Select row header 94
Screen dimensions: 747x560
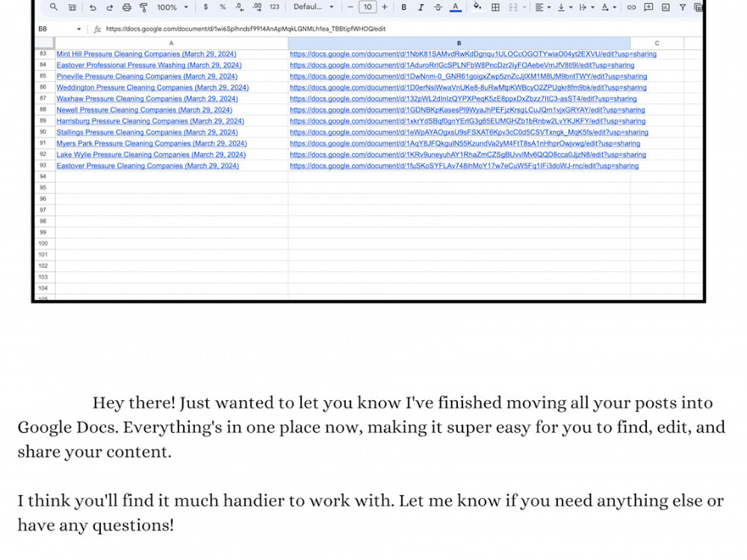tap(43, 177)
